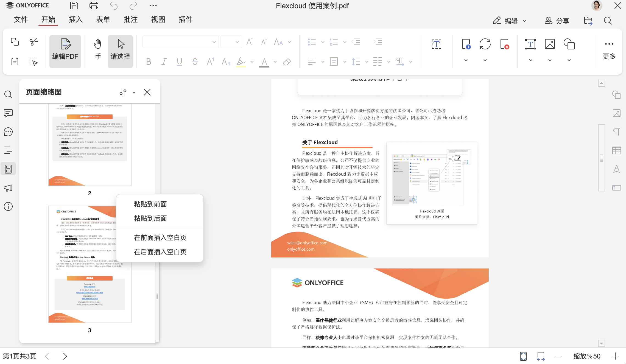This screenshot has width=626, height=364.
Task: Click the Delete page icon
Action: (x=504, y=44)
